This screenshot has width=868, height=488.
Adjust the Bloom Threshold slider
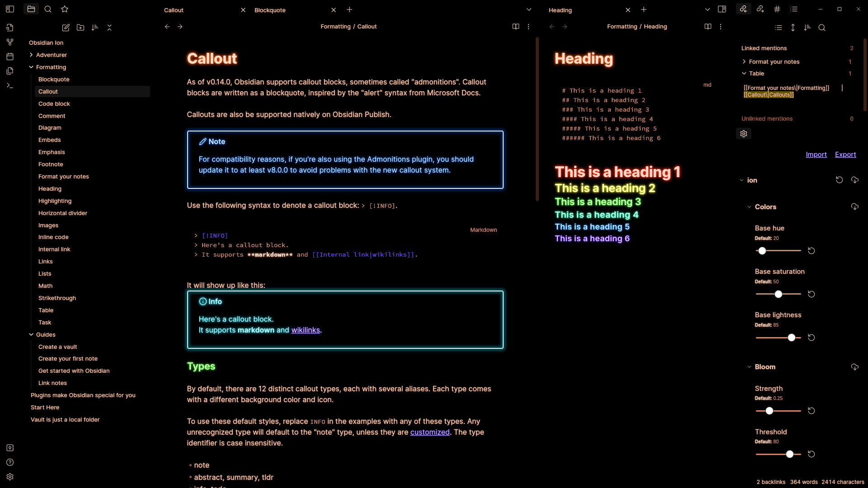[x=778, y=454]
